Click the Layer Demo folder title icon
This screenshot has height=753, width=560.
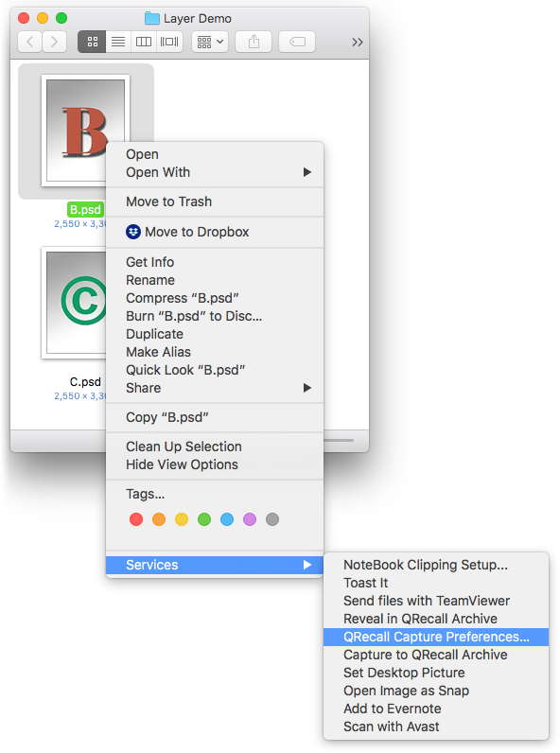(151, 18)
